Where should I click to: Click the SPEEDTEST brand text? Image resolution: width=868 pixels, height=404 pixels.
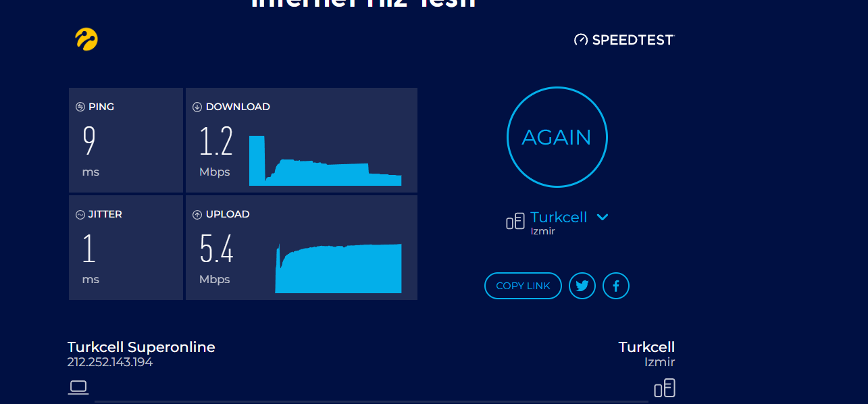click(x=632, y=40)
